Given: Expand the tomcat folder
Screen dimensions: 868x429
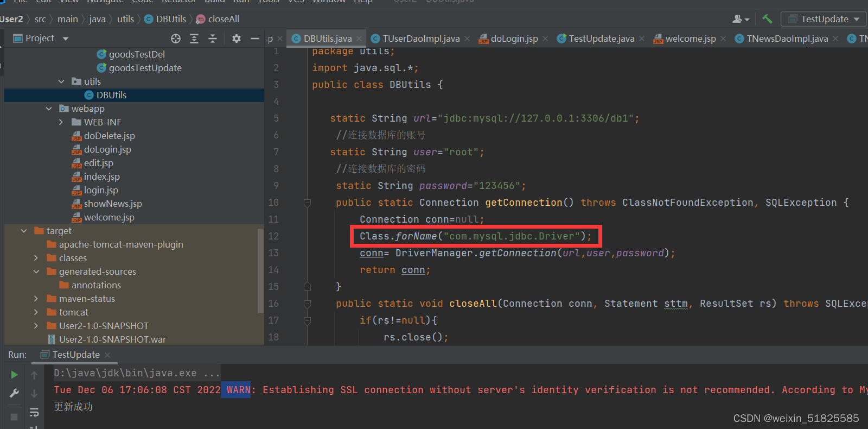Looking at the screenshot, I should click(x=36, y=312).
